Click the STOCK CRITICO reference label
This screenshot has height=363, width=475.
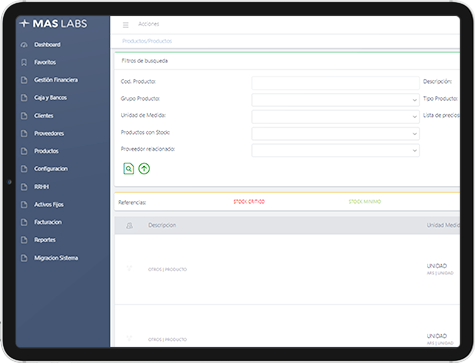pos(249,202)
